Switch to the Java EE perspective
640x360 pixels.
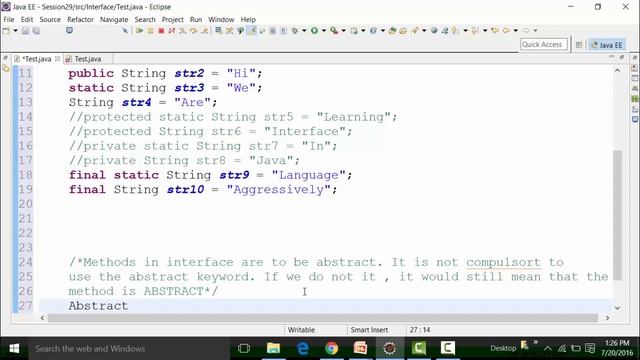(607, 45)
